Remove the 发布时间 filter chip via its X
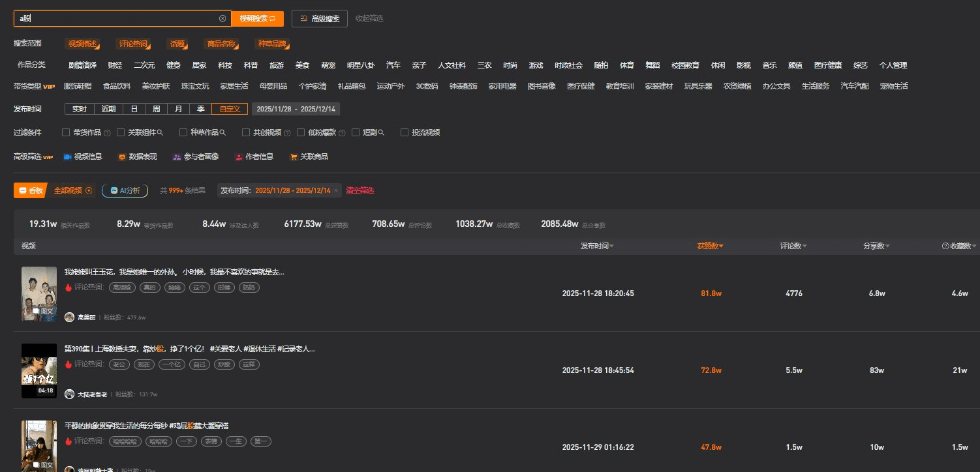980x472 pixels. 336,190
